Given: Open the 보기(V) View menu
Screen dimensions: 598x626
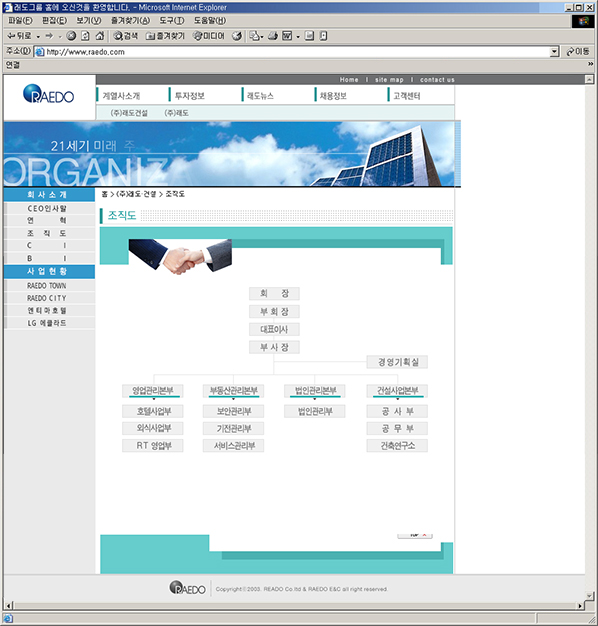Looking at the screenshot, I should [89, 20].
